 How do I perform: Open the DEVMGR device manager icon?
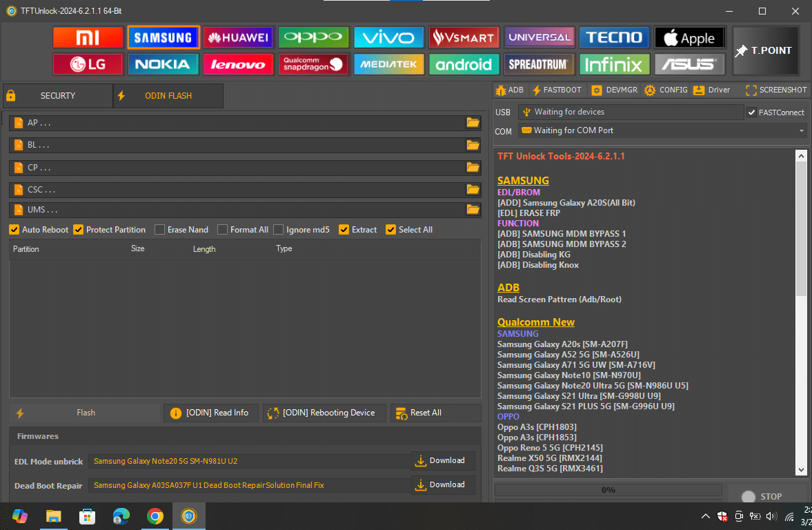point(613,90)
